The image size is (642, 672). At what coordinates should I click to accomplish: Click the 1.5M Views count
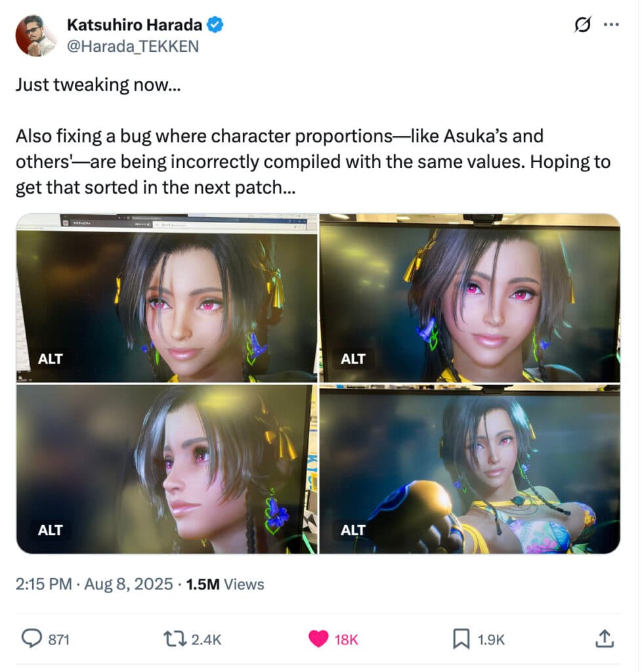click(225, 584)
